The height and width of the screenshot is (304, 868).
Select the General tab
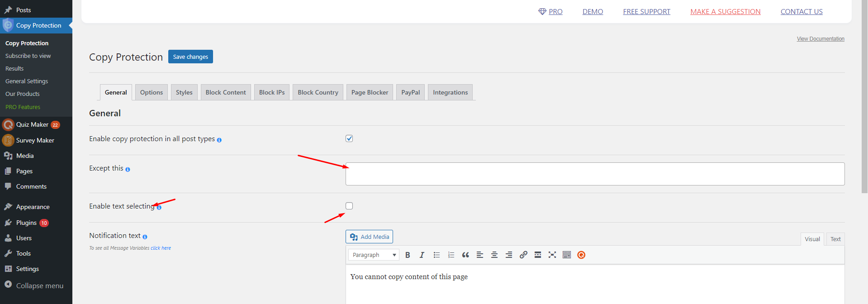(116, 92)
